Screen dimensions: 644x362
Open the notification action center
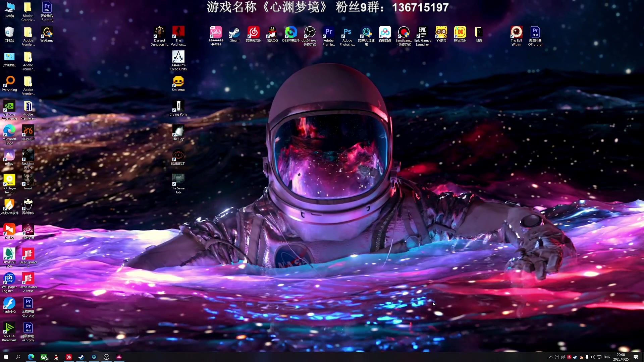point(636,357)
